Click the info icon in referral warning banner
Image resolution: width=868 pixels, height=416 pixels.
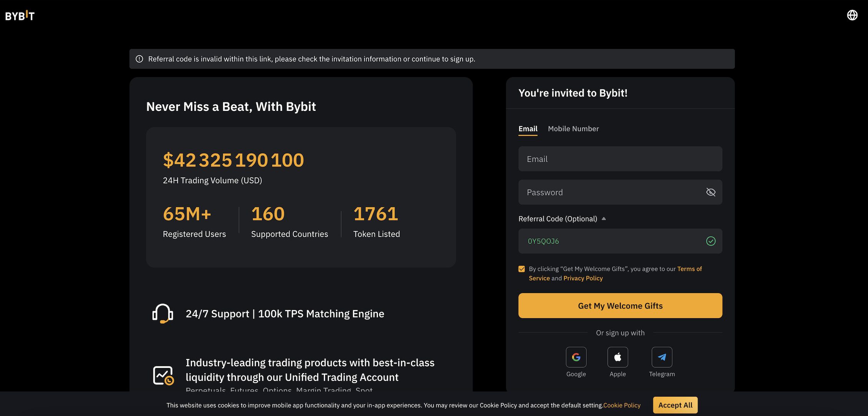pos(139,59)
